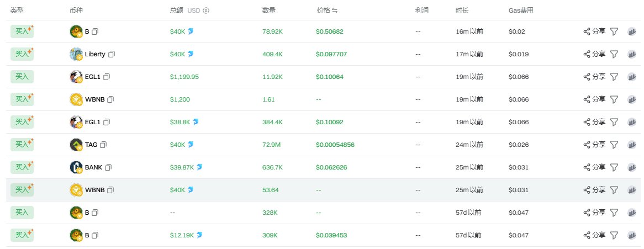Screen dimensions: 644x249
Task: Filter by the B $12.19K row
Action: 614,235
